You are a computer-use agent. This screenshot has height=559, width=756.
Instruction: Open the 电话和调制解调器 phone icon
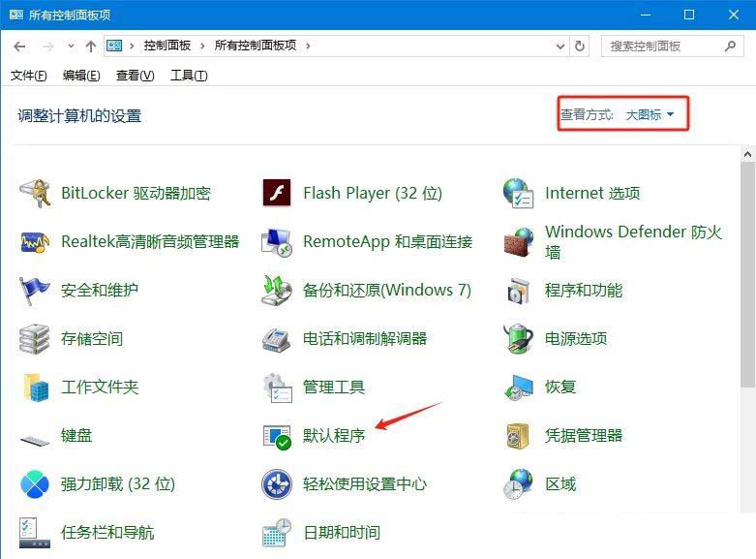(x=277, y=339)
